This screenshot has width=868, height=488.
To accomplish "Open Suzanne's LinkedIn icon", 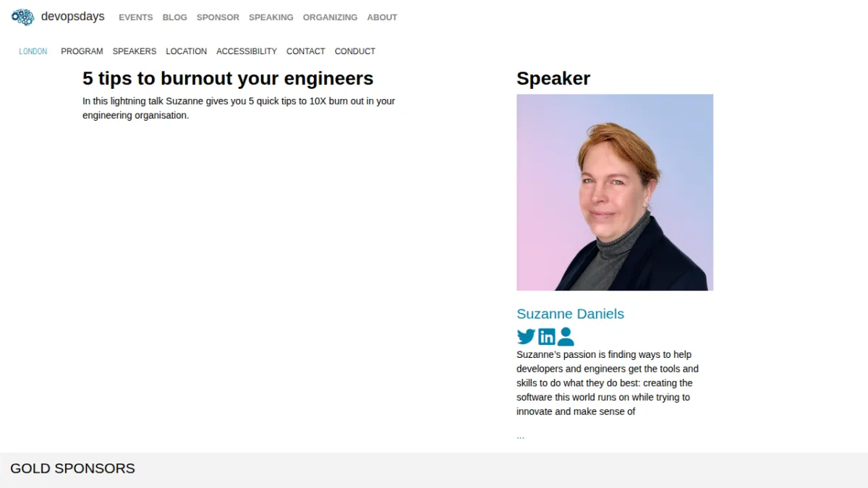I will click(547, 337).
